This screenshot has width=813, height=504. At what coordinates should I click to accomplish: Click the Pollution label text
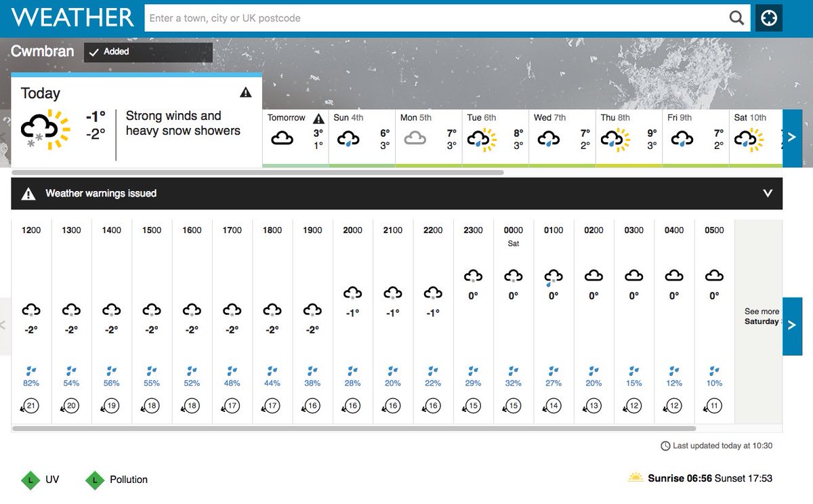tap(129, 480)
